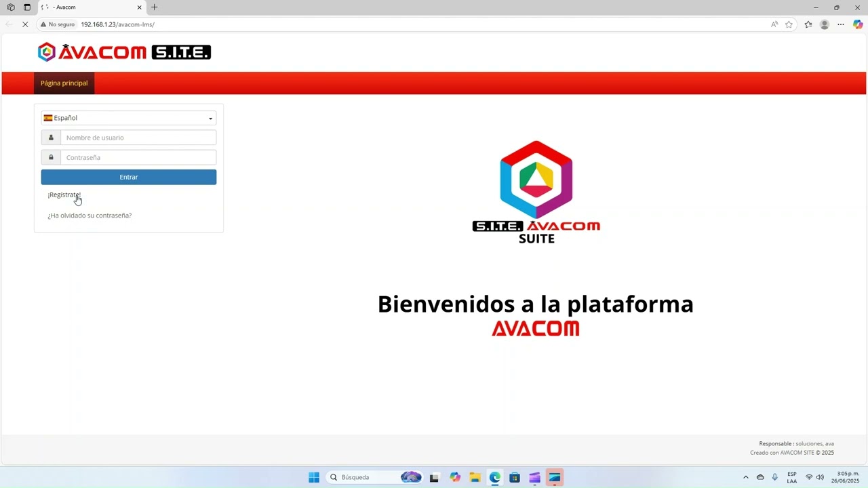Click the browser back arrow
Screen dimensions: 868x488
click(9, 24)
